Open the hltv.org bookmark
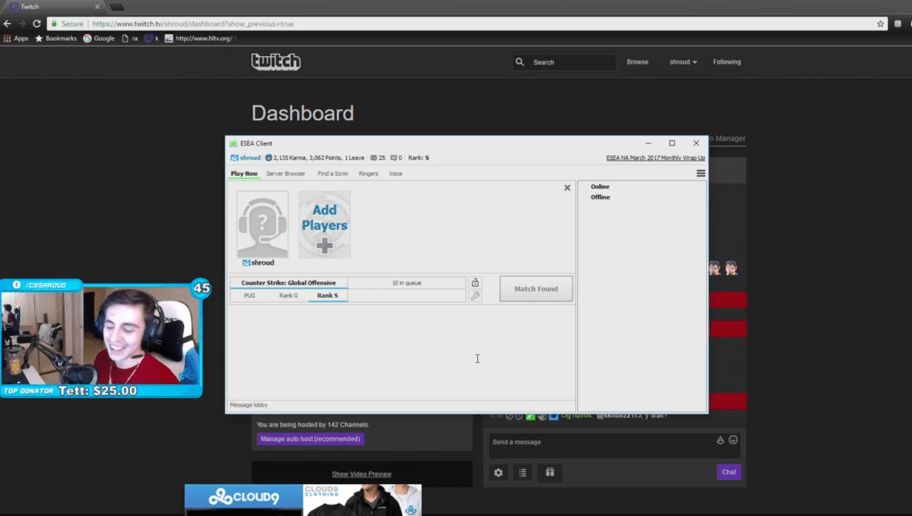 click(x=198, y=38)
